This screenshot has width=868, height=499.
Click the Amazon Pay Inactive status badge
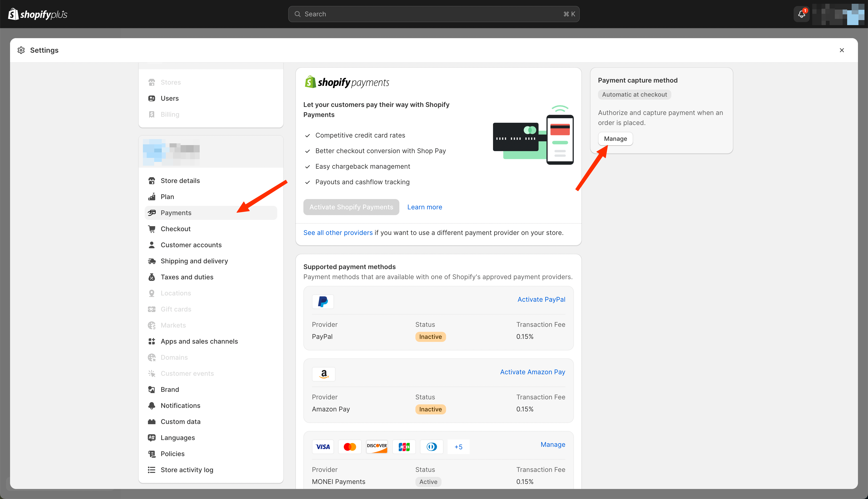[430, 409]
